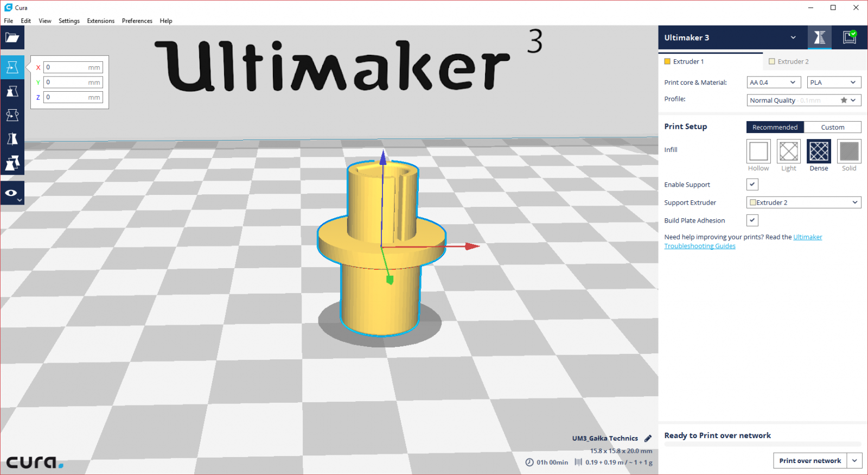
Task: Switch to the Prepare stage icon
Action: [x=819, y=37]
